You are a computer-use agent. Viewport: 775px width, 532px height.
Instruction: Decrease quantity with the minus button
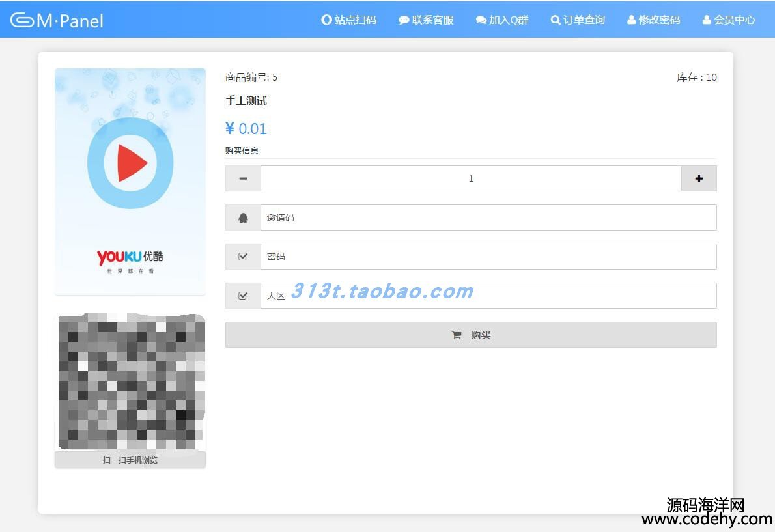coord(243,178)
